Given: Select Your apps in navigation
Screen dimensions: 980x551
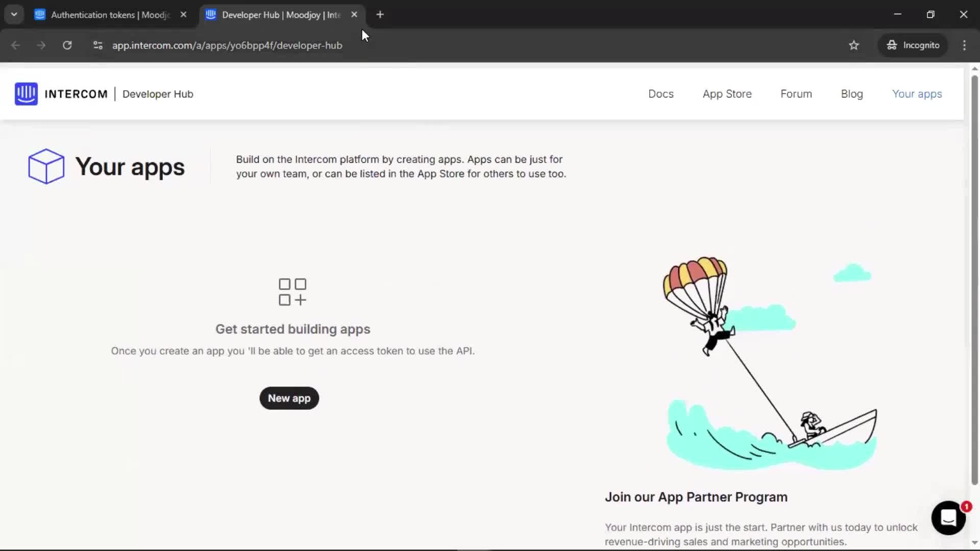Looking at the screenshot, I should pos(917,94).
